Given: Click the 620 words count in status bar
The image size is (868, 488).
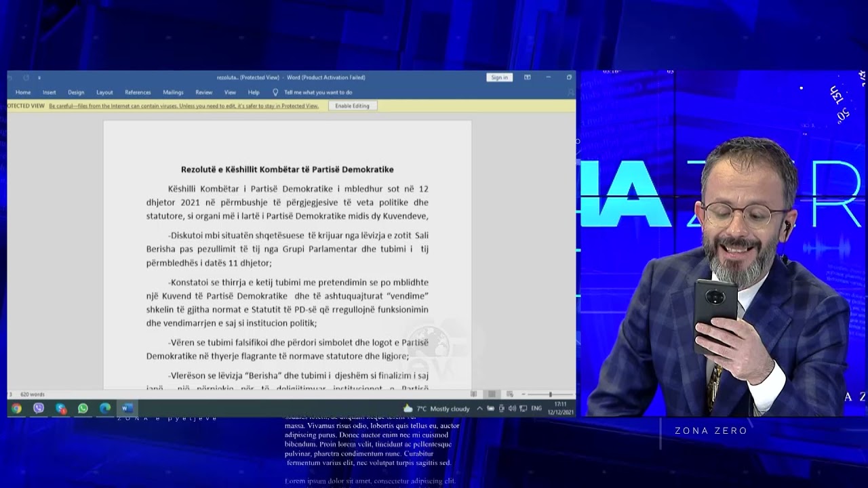Looking at the screenshot, I should 33,394.
